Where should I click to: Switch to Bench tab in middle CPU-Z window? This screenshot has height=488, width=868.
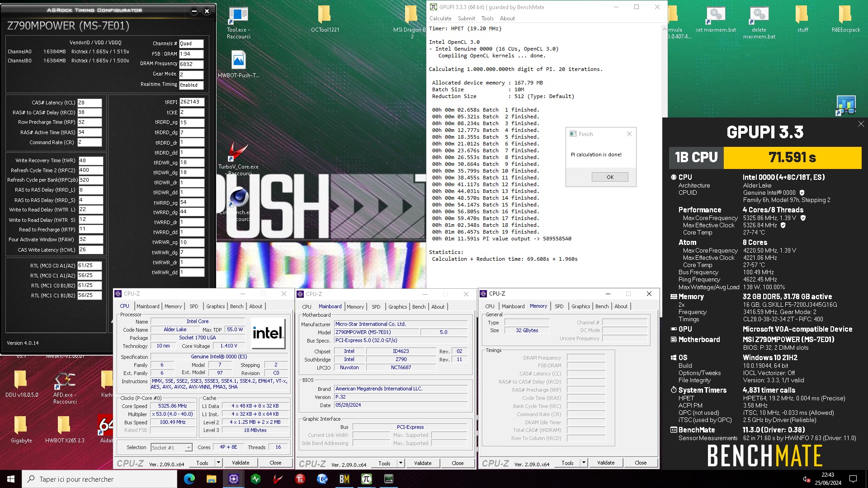pyautogui.click(x=419, y=307)
